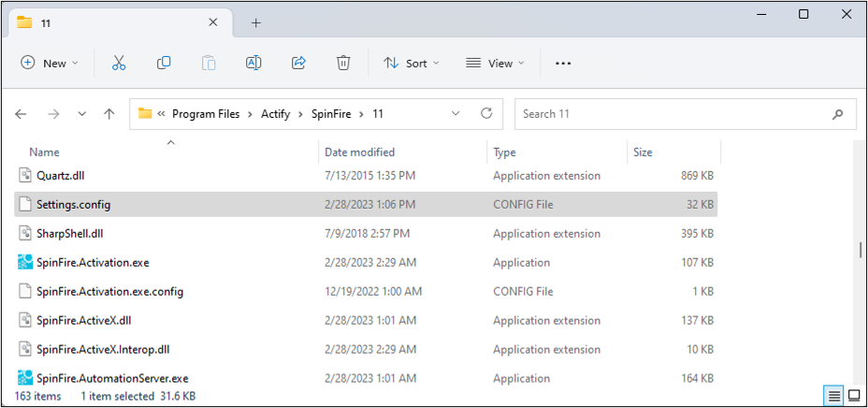Click the 12/19/2022 1:00 AM date
Image resolution: width=868 pixels, height=408 pixels.
[x=373, y=291]
